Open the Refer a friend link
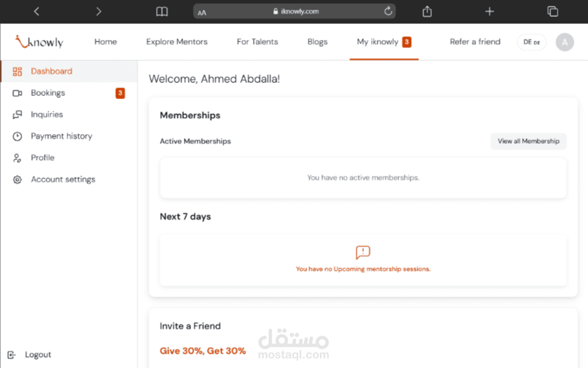The height and width of the screenshot is (368, 588). pos(475,42)
